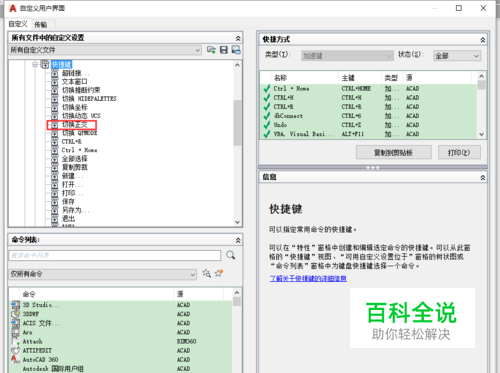Click the command list search field
Image resolution: width=500 pixels, height=373 pixels.
(115, 255)
